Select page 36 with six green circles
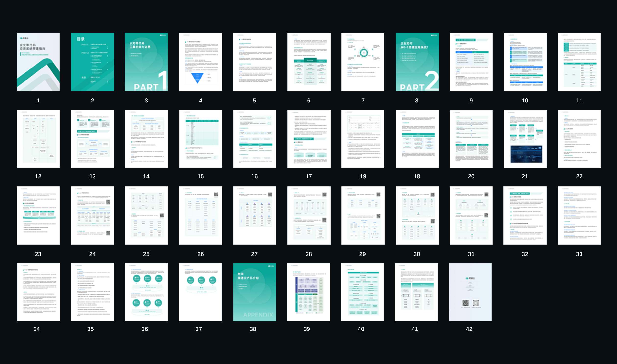 [146, 292]
